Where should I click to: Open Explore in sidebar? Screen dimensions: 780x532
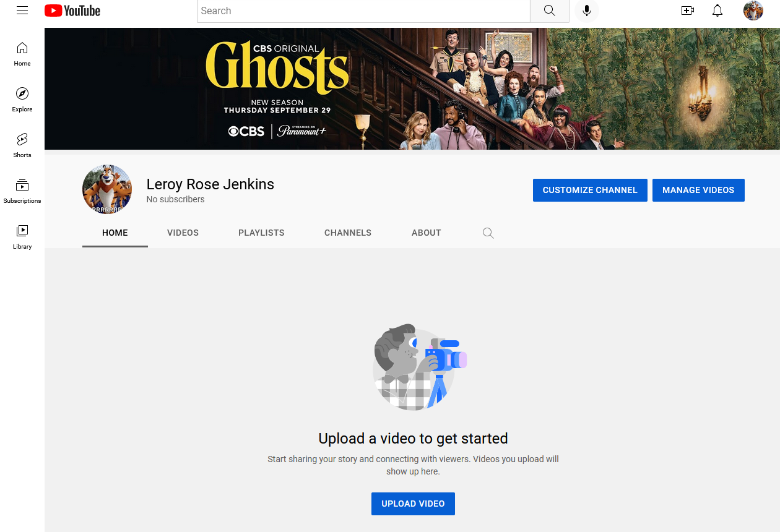22,100
